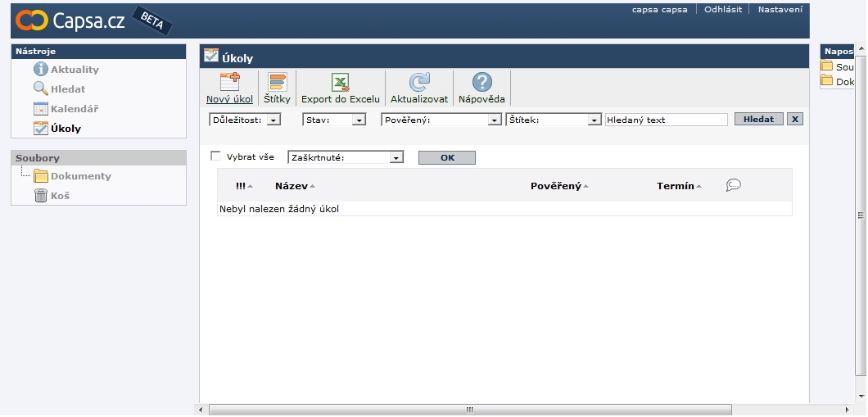Open the Štítky labels tool
Screen dimensions: 868x417
[x=278, y=83]
